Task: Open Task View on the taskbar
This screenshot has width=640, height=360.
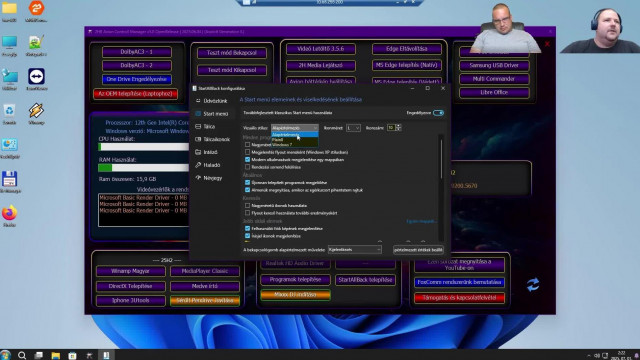Action: coord(39,356)
